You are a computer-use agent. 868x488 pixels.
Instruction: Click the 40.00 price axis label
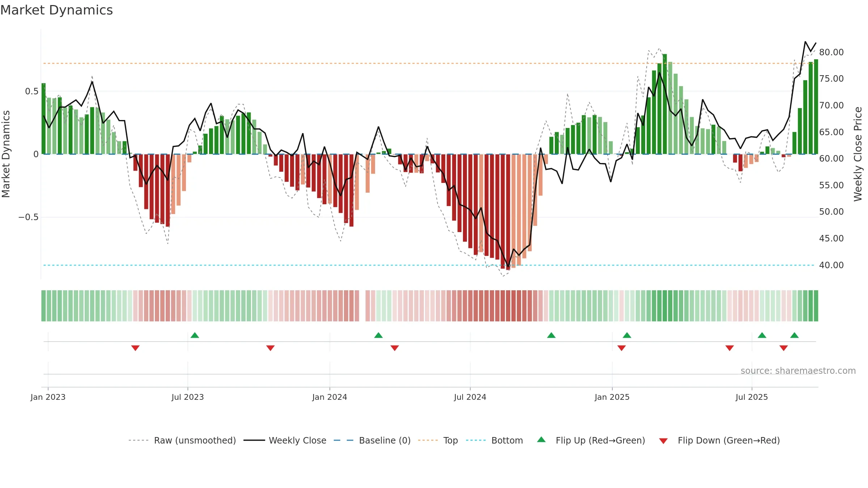tap(831, 265)
